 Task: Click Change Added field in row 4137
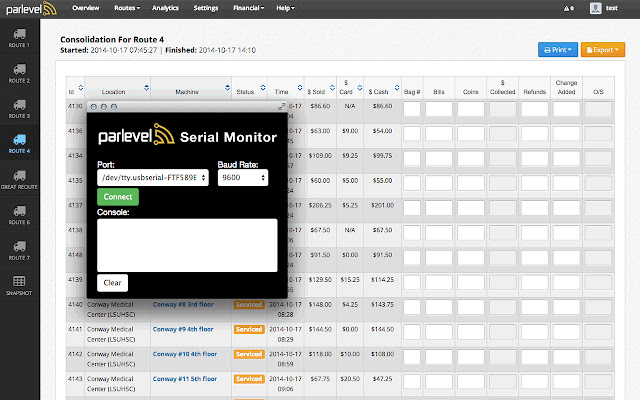click(567, 209)
